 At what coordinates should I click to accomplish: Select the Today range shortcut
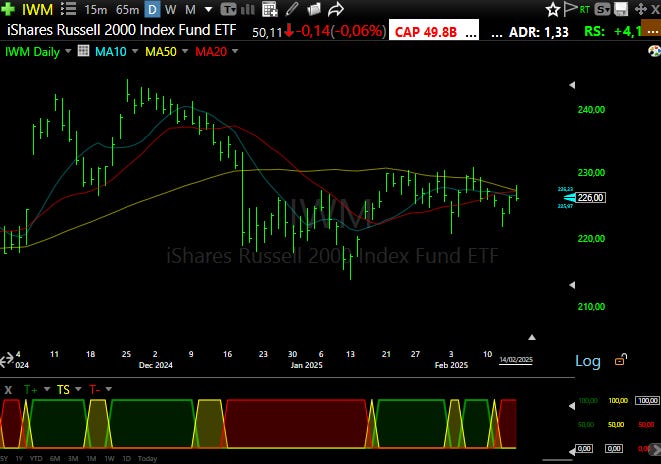pyautogui.click(x=147, y=459)
